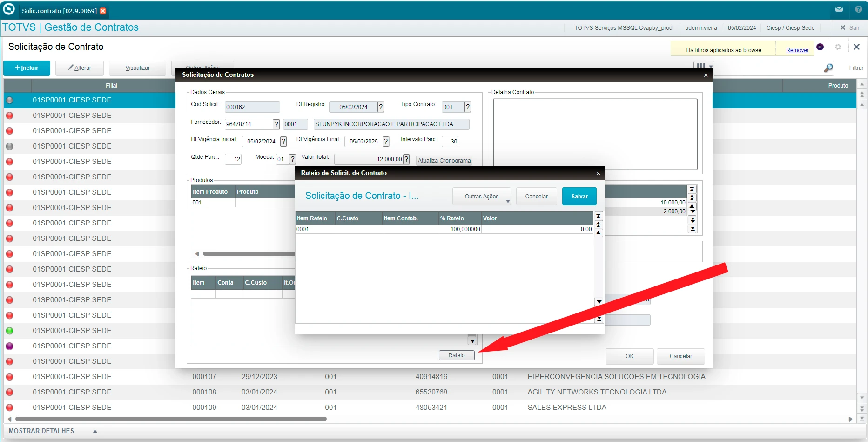Expand the Outras Ações dropdown in Rateio dialog
The height and width of the screenshot is (442, 868).
pos(482,197)
